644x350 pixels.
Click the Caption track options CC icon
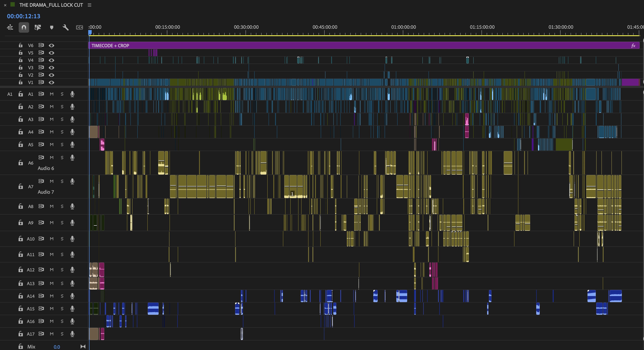click(79, 28)
